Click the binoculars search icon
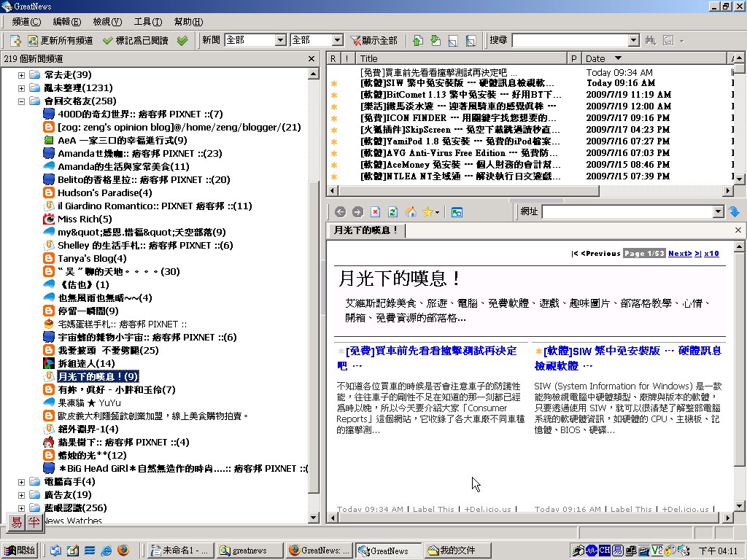This screenshot has width=747, height=560. pyautogui.click(x=650, y=41)
